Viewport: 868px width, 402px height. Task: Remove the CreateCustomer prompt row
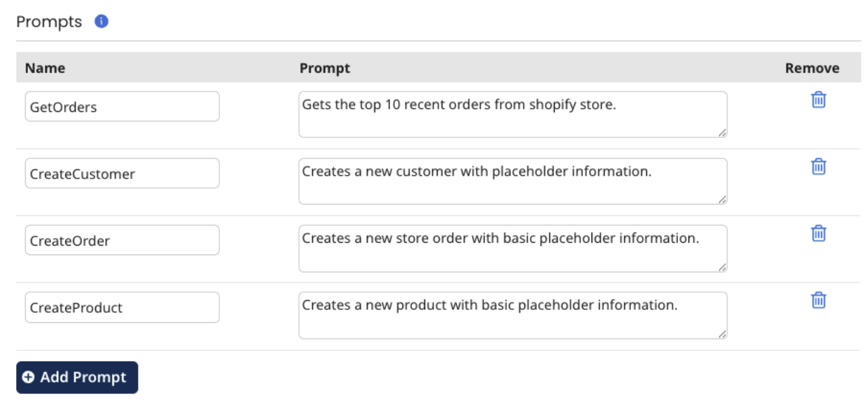pyautogui.click(x=819, y=167)
